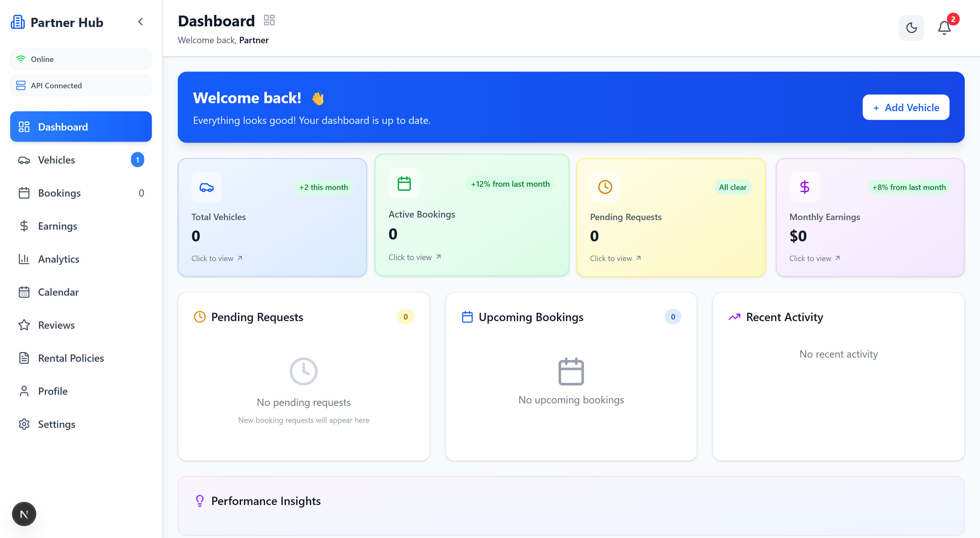
Task: Open the Vehicles section from sidebar
Action: pos(56,160)
